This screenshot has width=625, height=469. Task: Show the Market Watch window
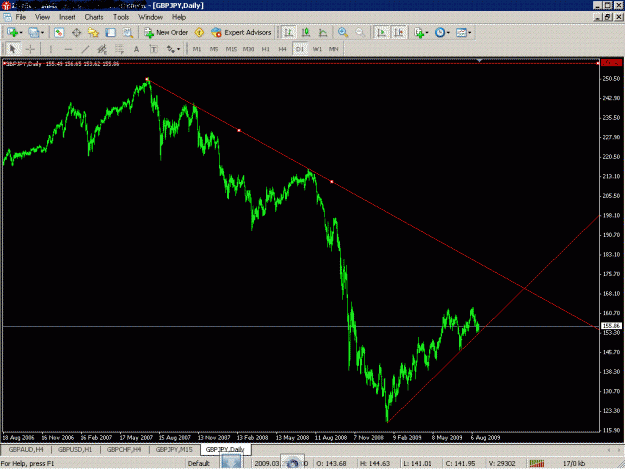(59, 32)
